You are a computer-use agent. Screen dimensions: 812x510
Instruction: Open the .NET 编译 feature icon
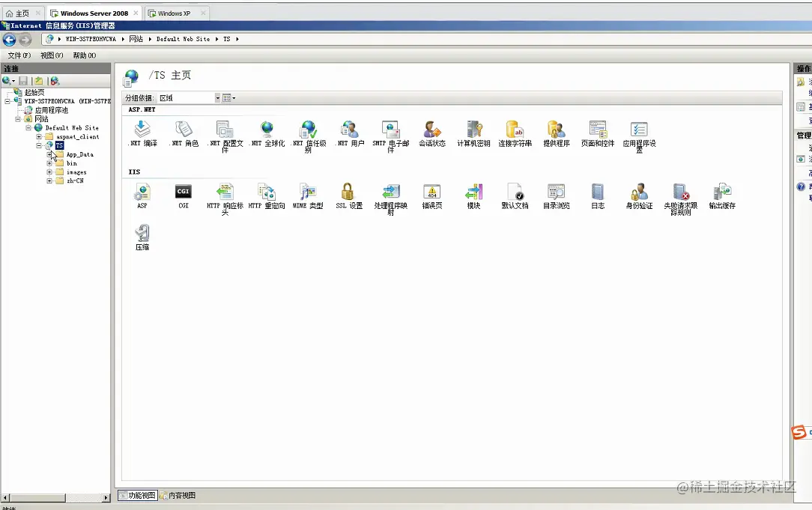pos(142,133)
